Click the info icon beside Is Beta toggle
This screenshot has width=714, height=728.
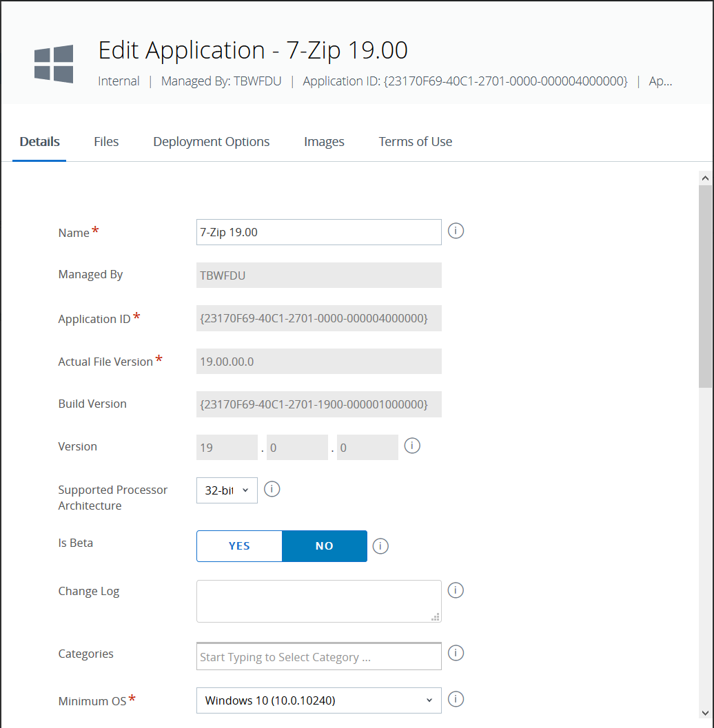pos(380,546)
